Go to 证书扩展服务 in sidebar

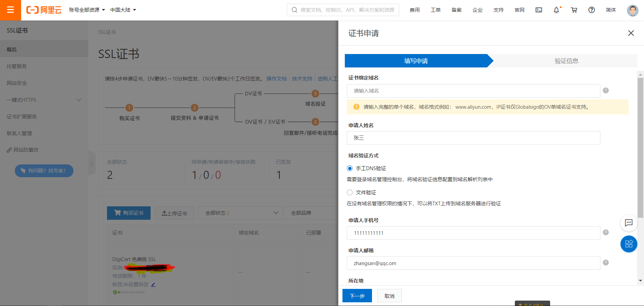(x=44, y=117)
